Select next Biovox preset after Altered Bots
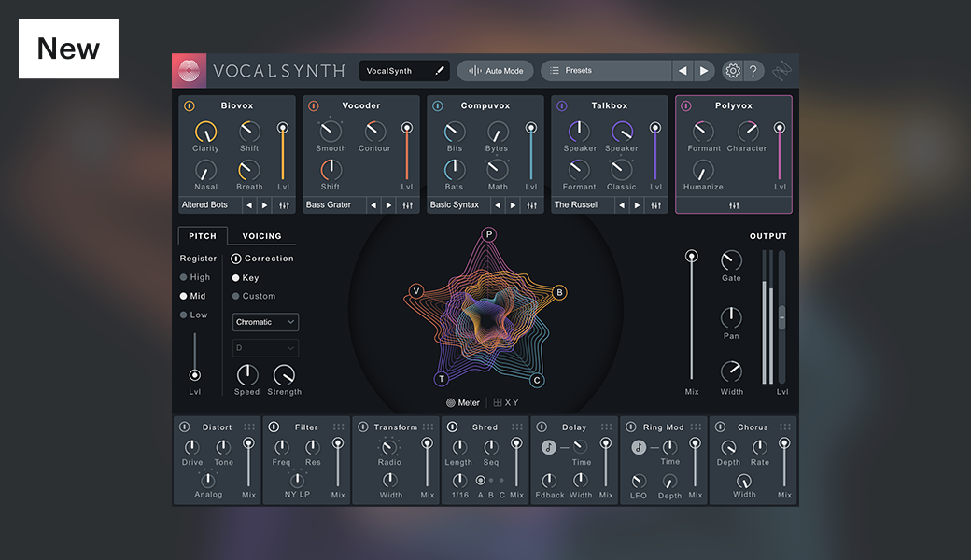This screenshot has height=560, width=971. (264, 204)
